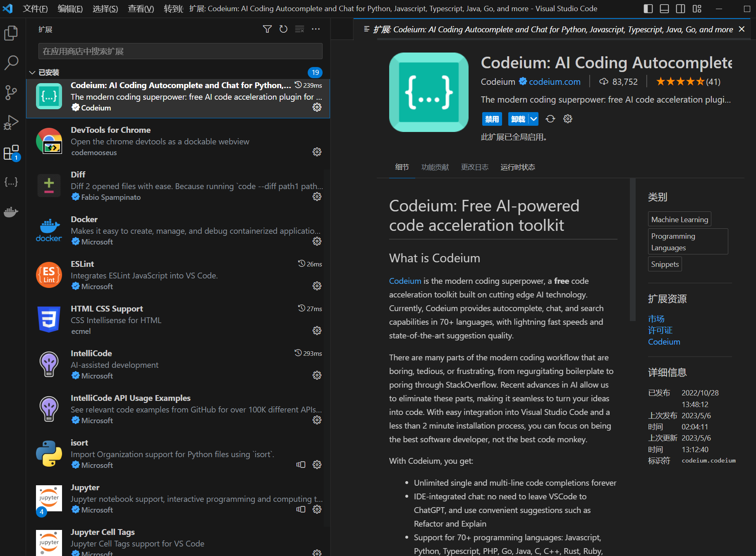Open the Explorer view in activity bar
Screen dimensions: 756x556
(11, 33)
